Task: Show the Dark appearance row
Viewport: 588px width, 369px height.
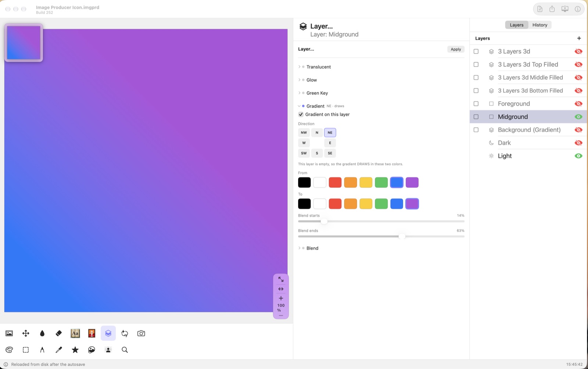Action: (x=578, y=143)
